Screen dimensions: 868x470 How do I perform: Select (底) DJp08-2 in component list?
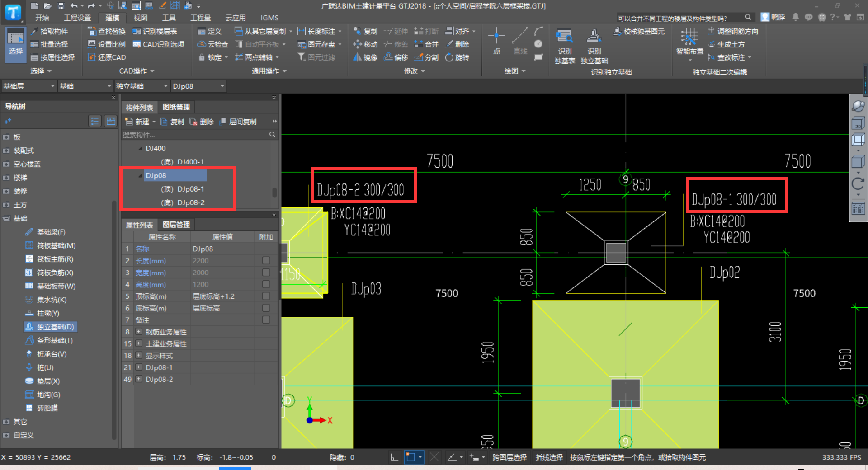coord(183,202)
